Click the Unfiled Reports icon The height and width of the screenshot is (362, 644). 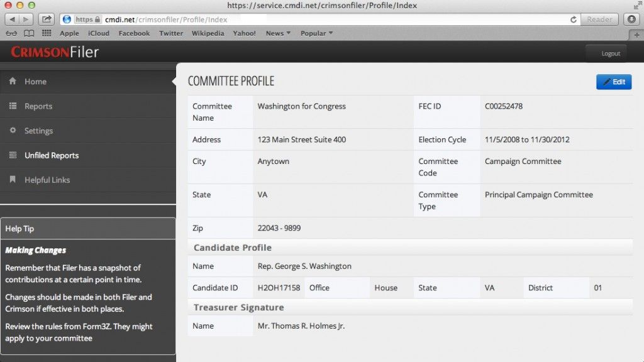[x=13, y=155]
